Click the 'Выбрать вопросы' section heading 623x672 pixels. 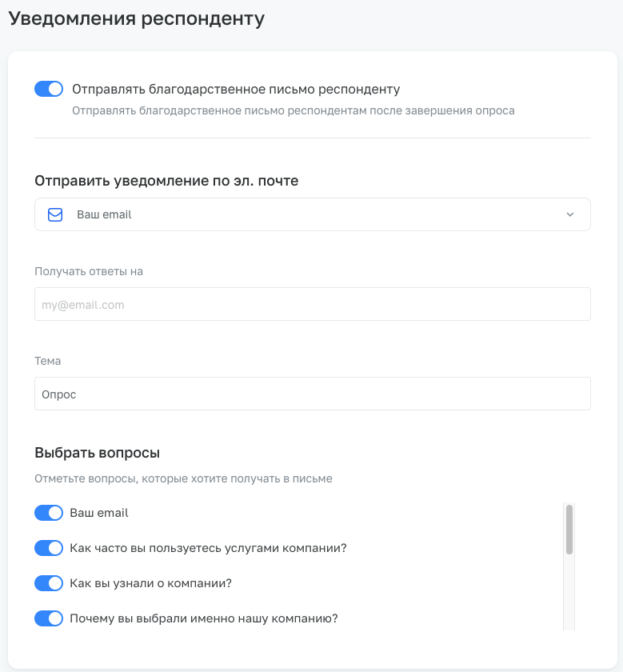(98, 453)
